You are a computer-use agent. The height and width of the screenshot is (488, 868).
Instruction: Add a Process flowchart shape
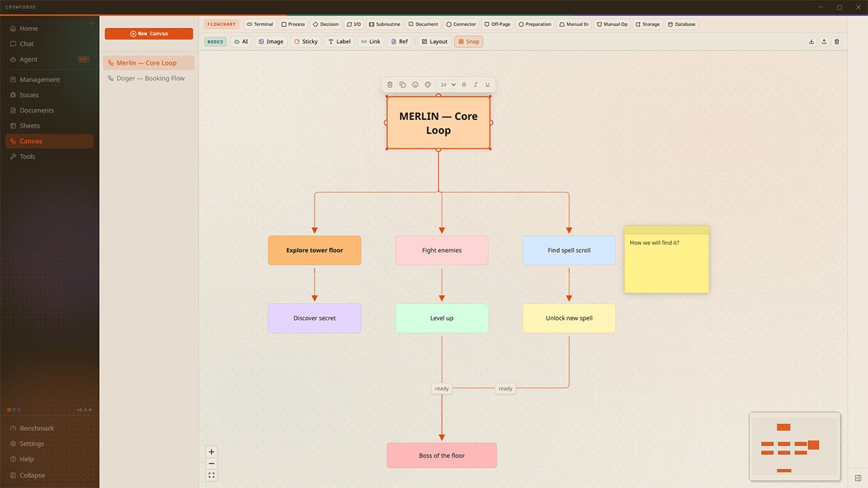(x=293, y=24)
